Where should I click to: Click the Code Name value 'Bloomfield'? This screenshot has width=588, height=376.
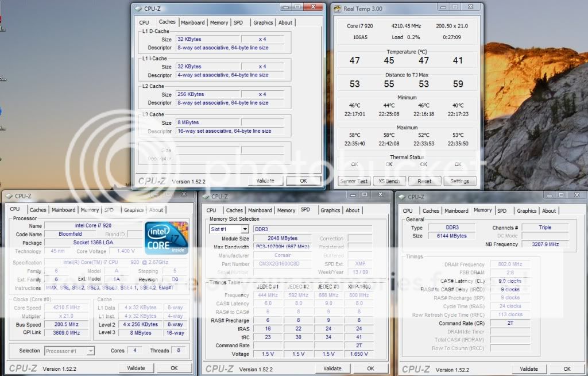pos(70,234)
